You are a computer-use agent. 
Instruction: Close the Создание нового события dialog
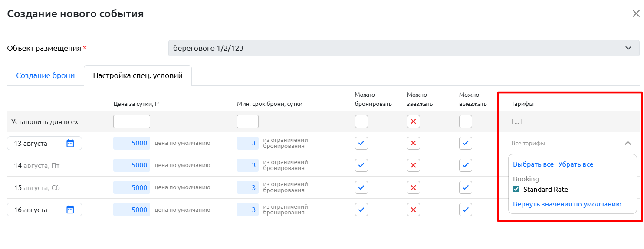[636, 13]
